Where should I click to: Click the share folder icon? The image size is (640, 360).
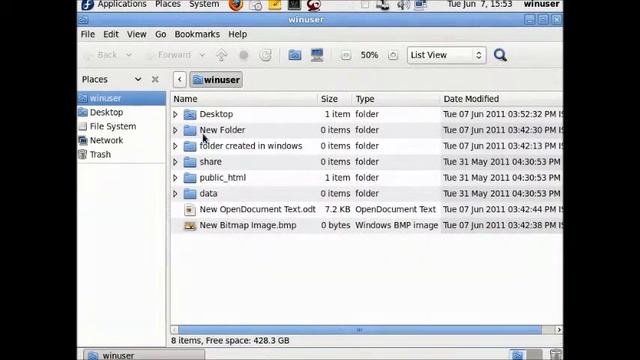[x=190, y=162]
